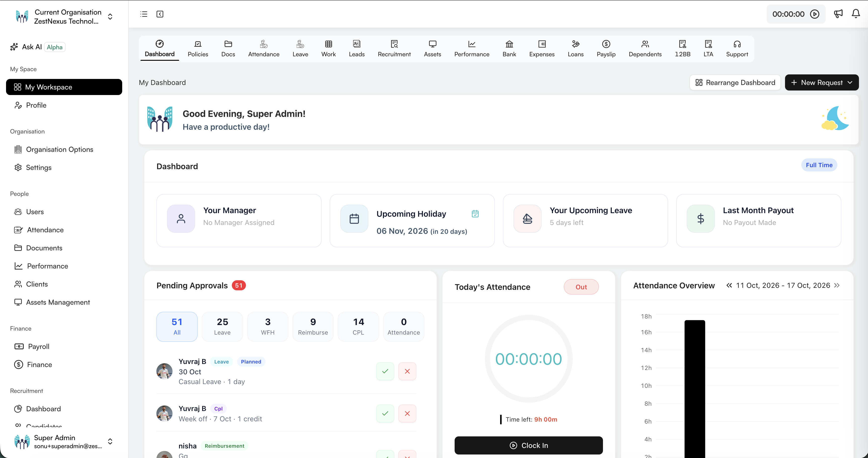
Task: Click the timer play icon in header
Action: coord(815,14)
